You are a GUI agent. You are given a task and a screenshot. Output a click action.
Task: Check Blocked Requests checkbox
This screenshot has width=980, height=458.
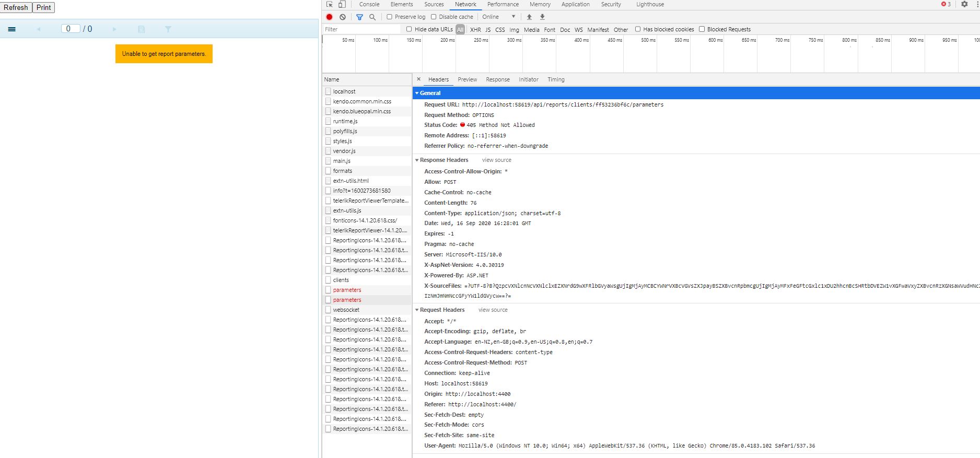point(702,29)
